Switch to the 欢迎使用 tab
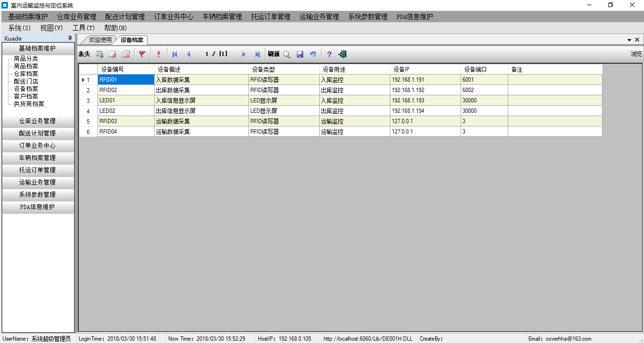The image size is (644, 343). pyautogui.click(x=100, y=40)
